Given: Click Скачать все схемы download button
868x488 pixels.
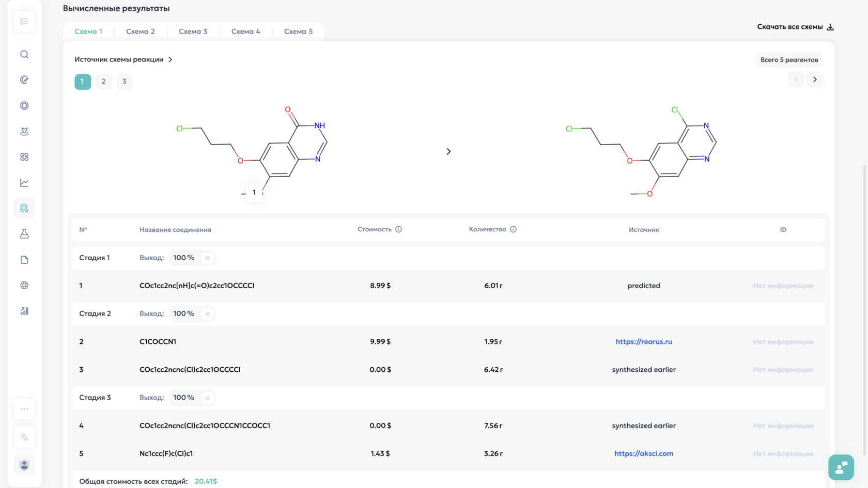Looking at the screenshot, I should click(x=795, y=27).
